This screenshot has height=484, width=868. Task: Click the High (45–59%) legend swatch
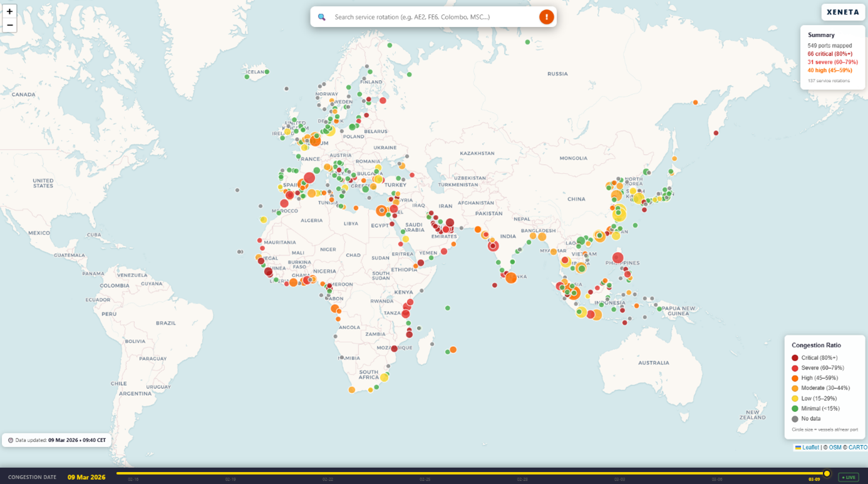tap(795, 378)
